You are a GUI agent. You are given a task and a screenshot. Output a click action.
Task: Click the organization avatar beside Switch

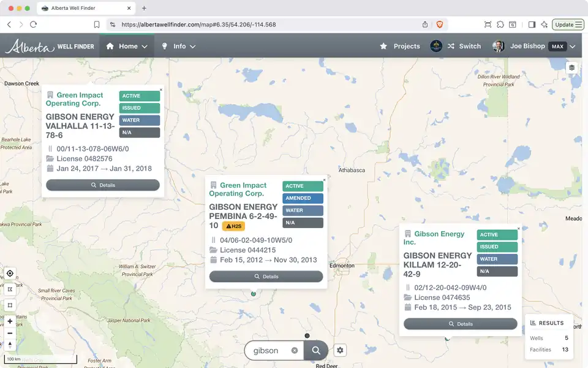[435, 46]
